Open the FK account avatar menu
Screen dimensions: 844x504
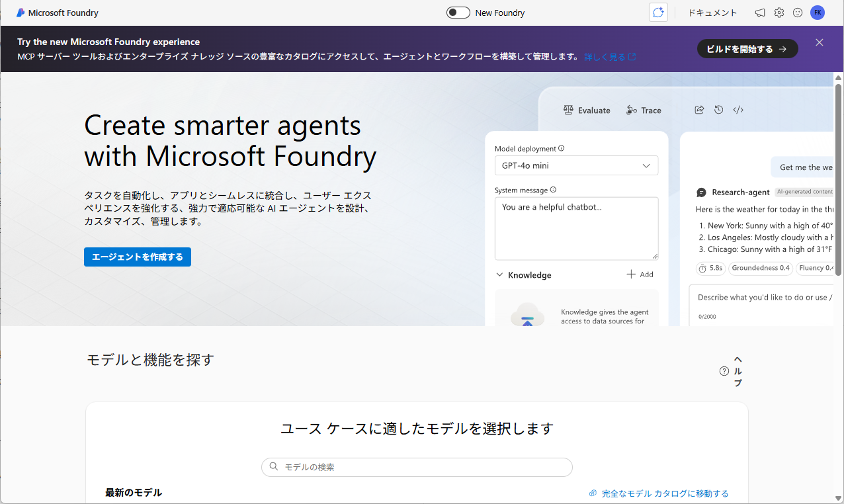point(818,12)
